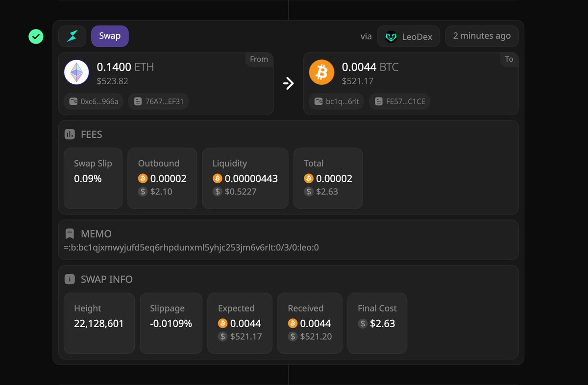
Task: Click the green lightning protocol icon beside Swap
Action: [72, 36]
